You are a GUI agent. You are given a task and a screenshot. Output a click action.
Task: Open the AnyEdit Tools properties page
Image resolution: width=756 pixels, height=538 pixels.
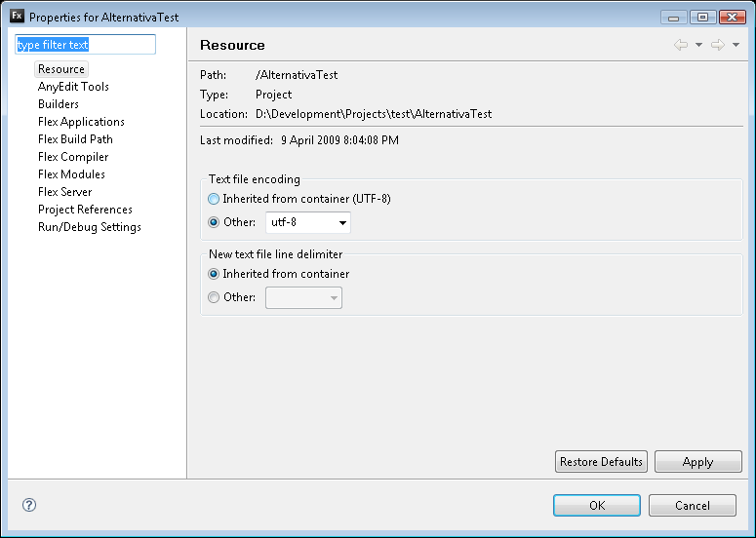[x=73, y=87]
